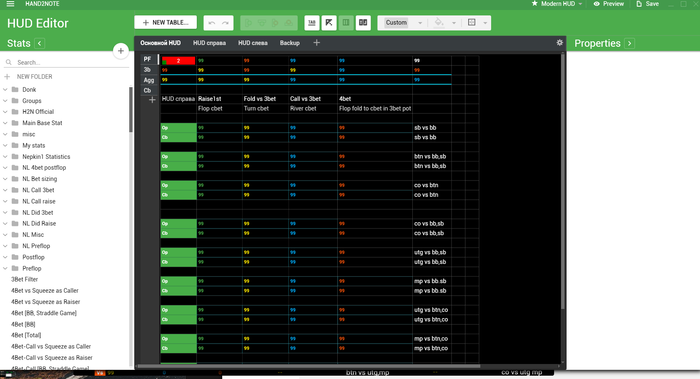Expand the H2N Official folder
Screen dimensions: 700x379
(x=5, y=112)
